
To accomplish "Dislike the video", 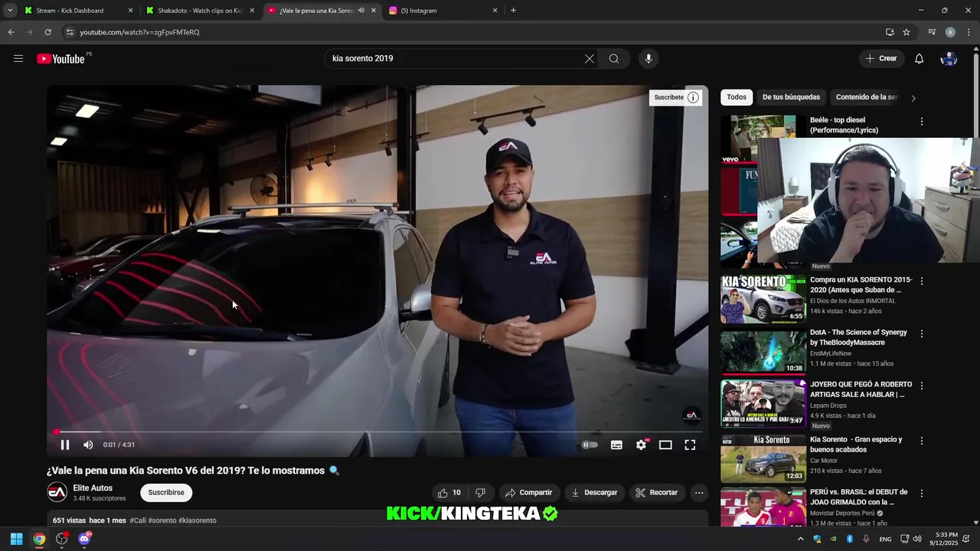I will [481, 493].
